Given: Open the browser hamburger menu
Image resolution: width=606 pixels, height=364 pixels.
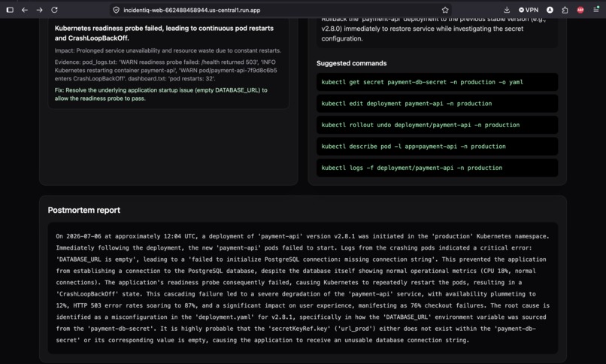Looking at the screenshot, I should click(596, 10).
